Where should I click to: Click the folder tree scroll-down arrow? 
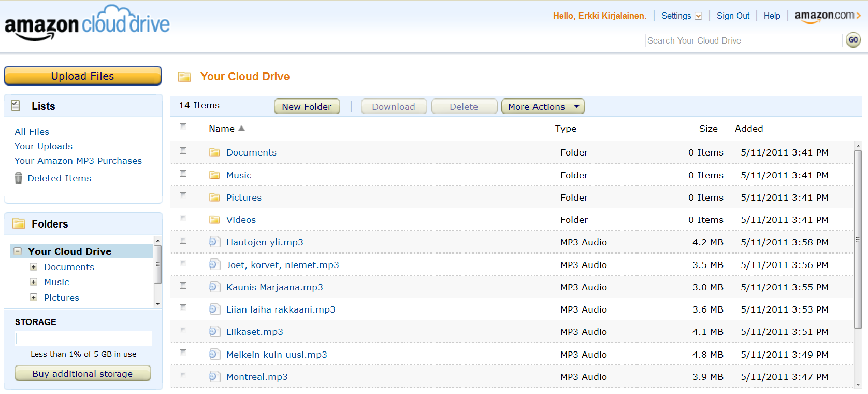point(158,304)
